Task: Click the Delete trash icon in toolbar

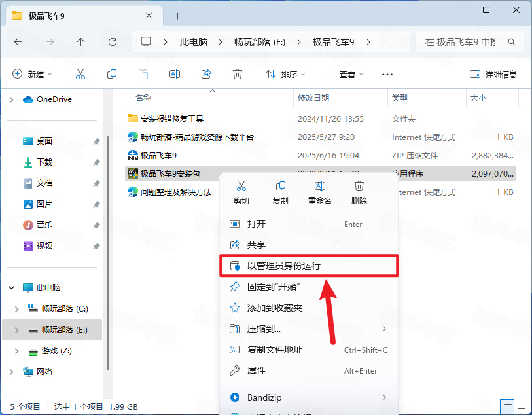Action: 237,74
